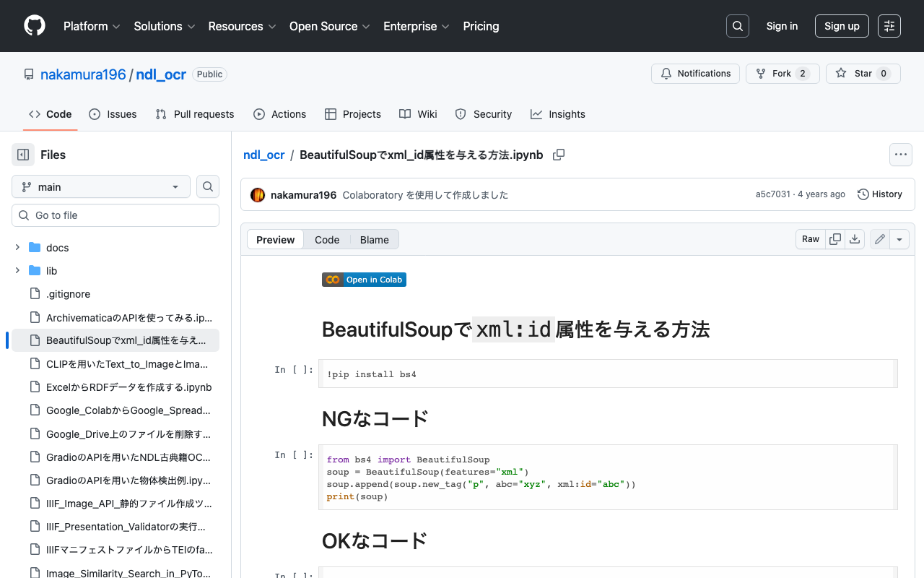924x578 pixels.
Task: Download the raw notebook file
Action: pyautogui.click(x=855, y=239)
